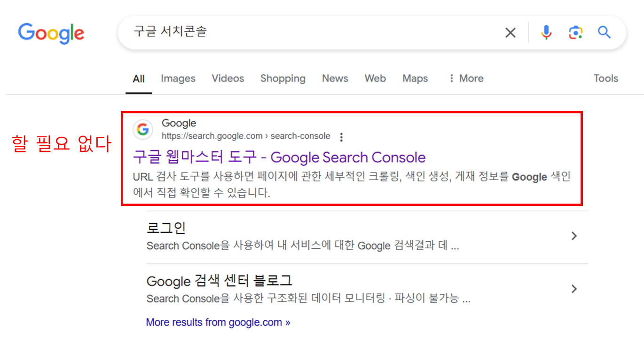Open the News tab
Image resolution: width=644 pixels, height=340 pixels.
coord(335,79)
